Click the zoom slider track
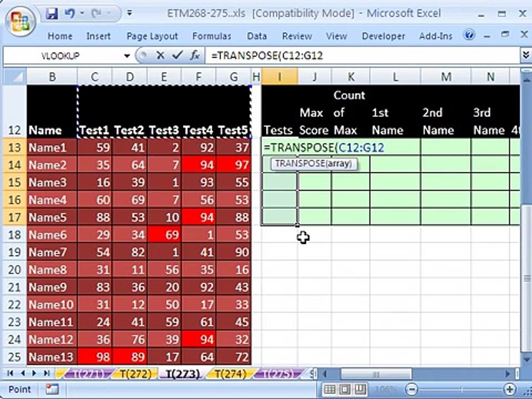Screen dimensions: 532x399 [x=461, y=389]
